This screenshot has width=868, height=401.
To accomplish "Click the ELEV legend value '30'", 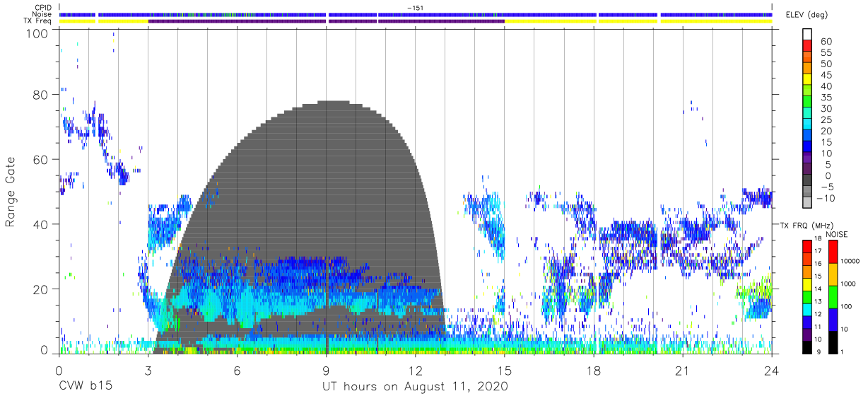I will pos(826,109).
